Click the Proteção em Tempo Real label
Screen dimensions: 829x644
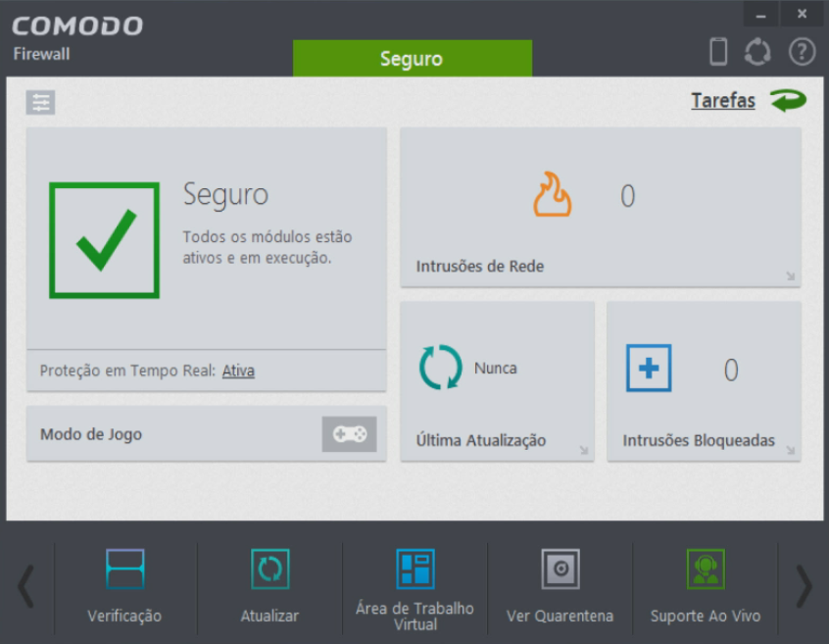[127, 371]
